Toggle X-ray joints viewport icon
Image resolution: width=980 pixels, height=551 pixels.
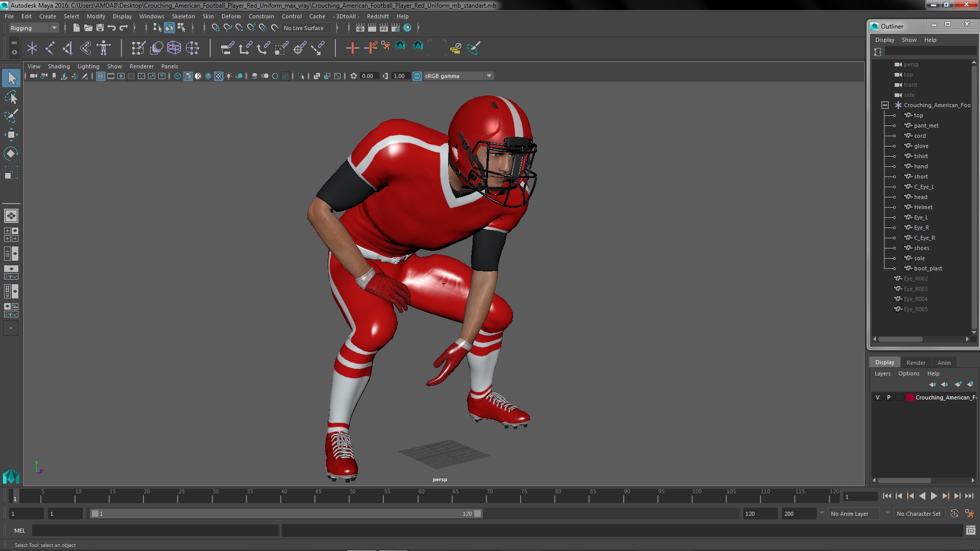pos(337,76)
